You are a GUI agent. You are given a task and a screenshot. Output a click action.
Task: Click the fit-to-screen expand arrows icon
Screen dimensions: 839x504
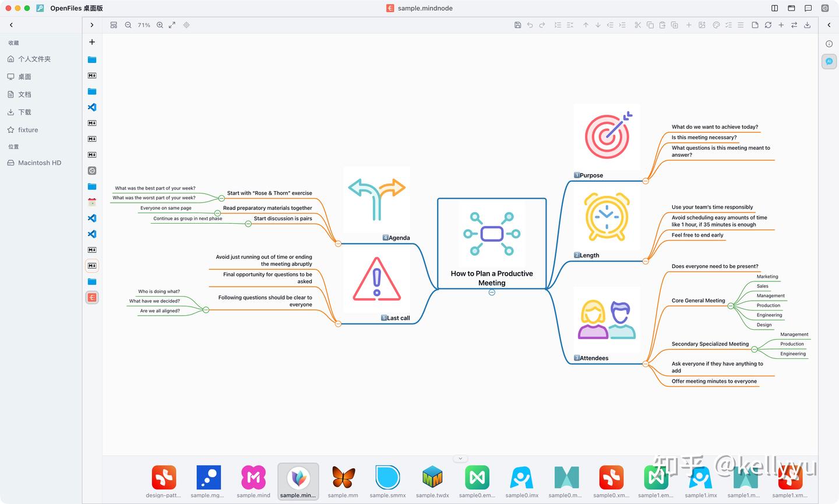pyautogui.click(x=172, y=25)
